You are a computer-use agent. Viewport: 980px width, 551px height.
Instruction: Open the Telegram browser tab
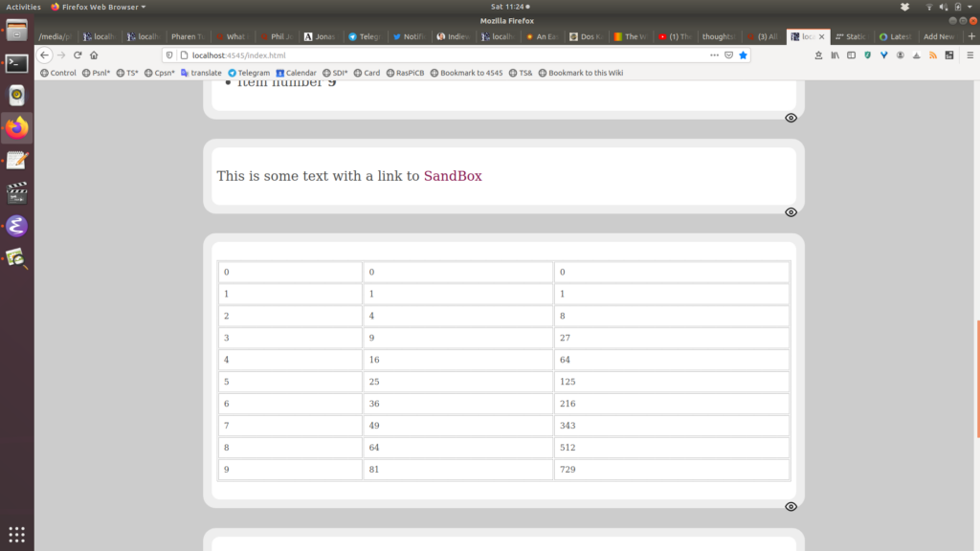[x=365, y=36]
